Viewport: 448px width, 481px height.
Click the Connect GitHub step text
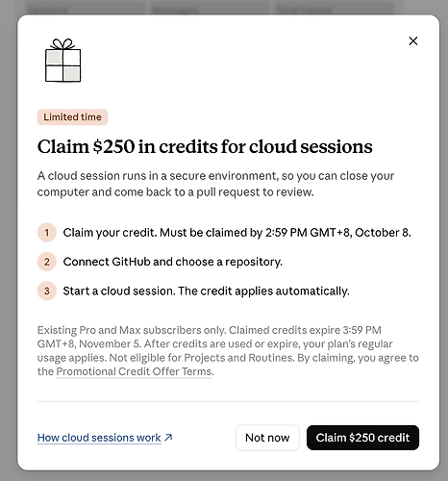coord(173,262)
